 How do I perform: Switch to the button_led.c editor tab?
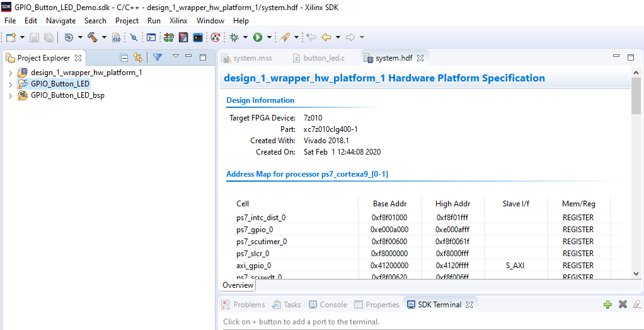click(319, 58)
